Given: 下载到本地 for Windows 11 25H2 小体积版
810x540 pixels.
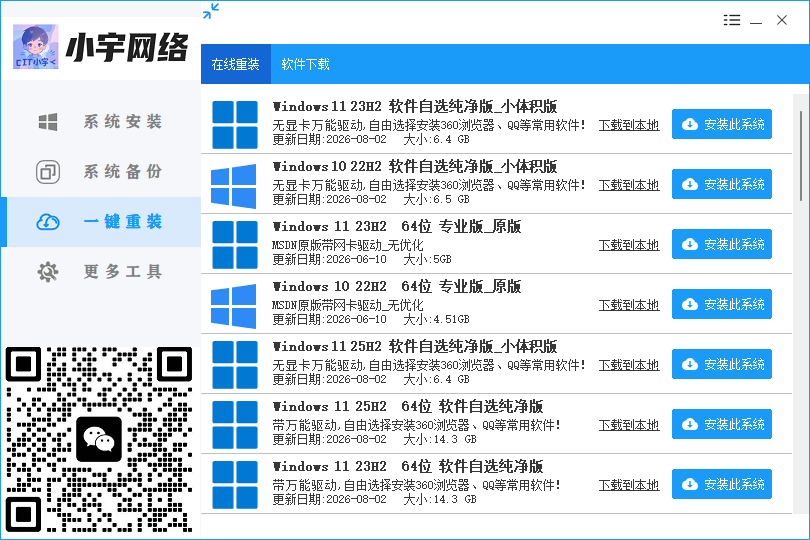Looking at the screenshot, I should (629, 365).
